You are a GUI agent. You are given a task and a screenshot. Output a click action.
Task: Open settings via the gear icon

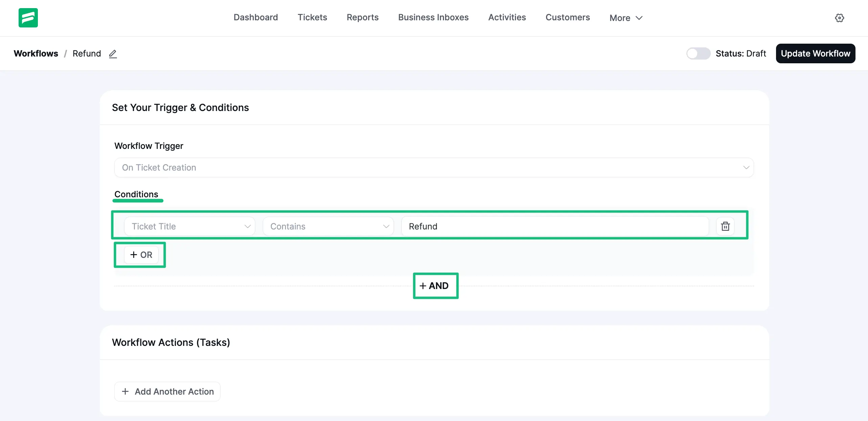[x=840, y=18]
